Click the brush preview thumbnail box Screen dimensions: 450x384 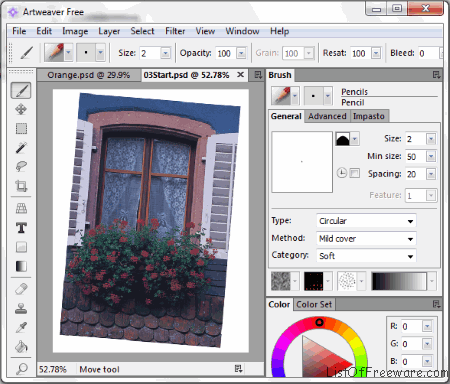[x=302, y=162]
